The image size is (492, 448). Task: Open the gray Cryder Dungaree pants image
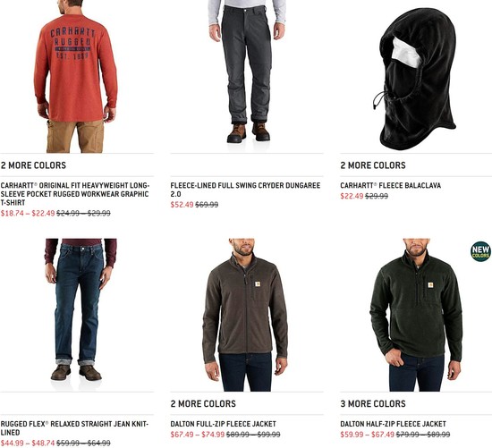(247, 72)
